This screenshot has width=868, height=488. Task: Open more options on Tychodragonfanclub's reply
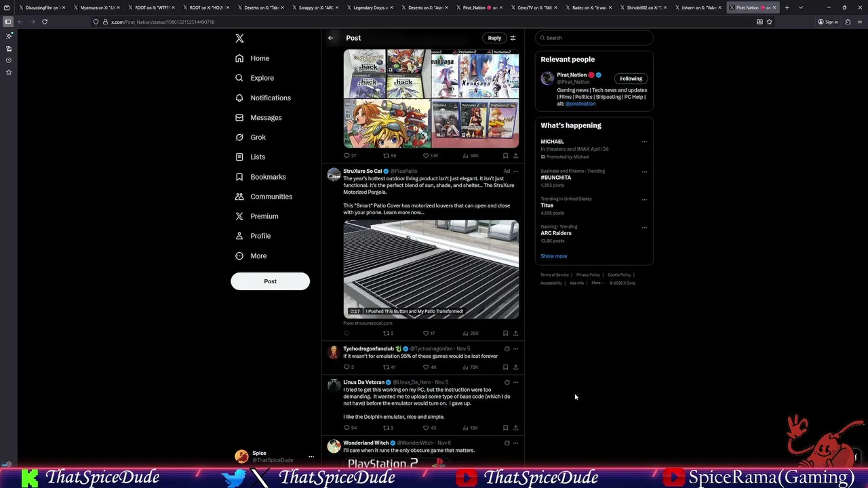pyautogui.click(x=515, y=349)
